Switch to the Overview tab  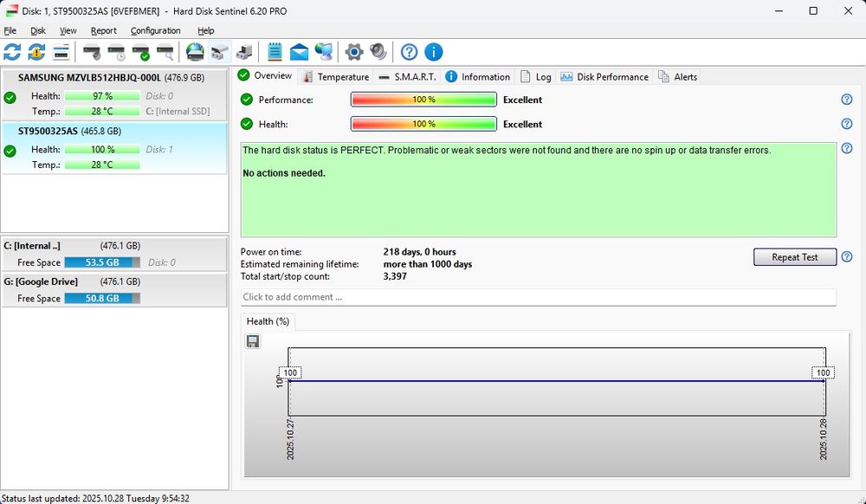point(265,75)
